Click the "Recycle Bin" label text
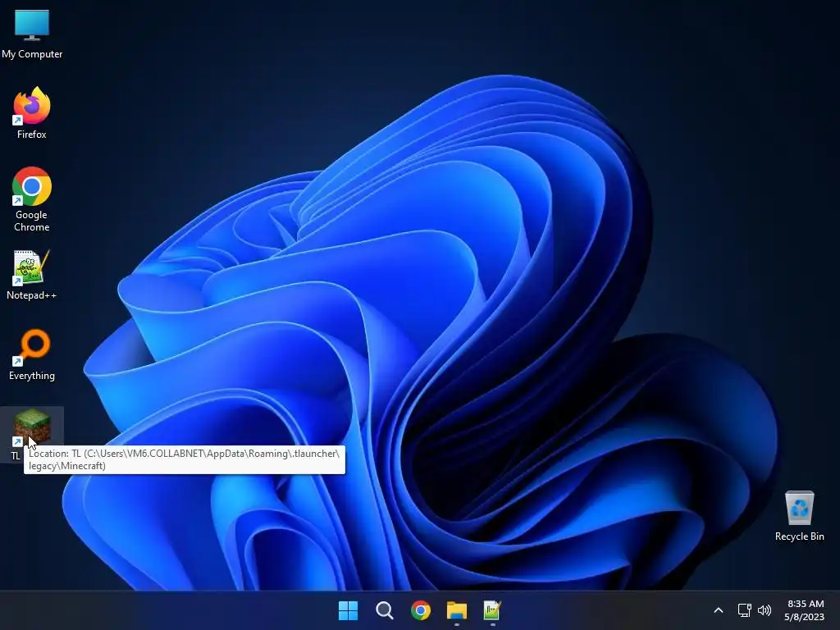Image resolution: width=840 pixels, height=630 pixels. 799,536
